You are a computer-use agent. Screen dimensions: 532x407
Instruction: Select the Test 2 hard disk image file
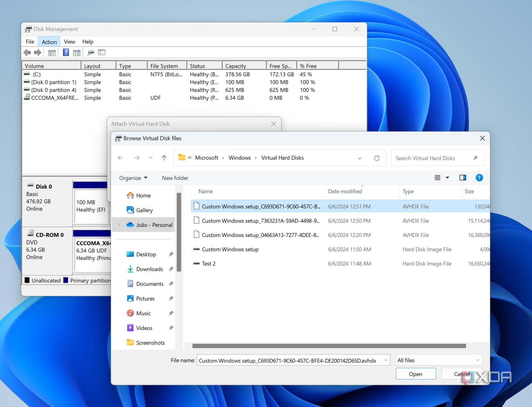[x=209, y=263]
